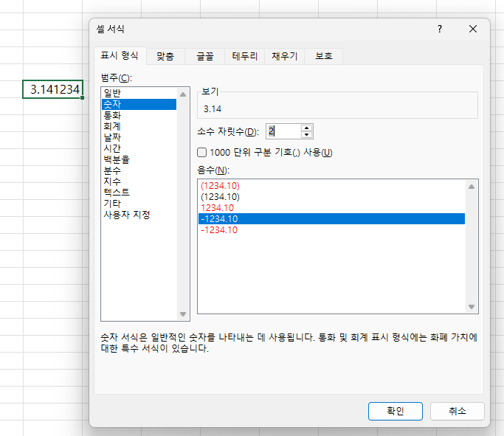Choose the 백분율 category

(139, 159)
